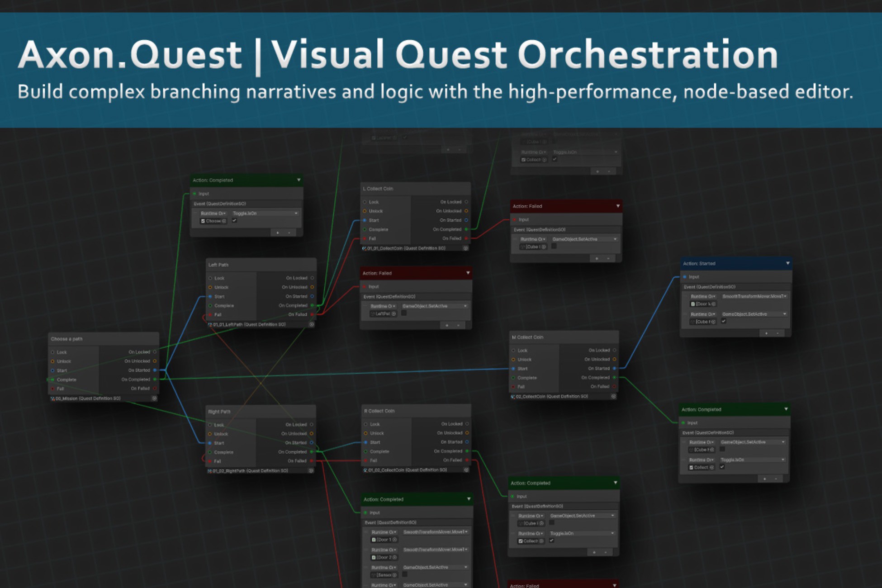The image size is (882, 588).
Task: Click the Start input port on L Collect Coin
Action: coord(365,221)
